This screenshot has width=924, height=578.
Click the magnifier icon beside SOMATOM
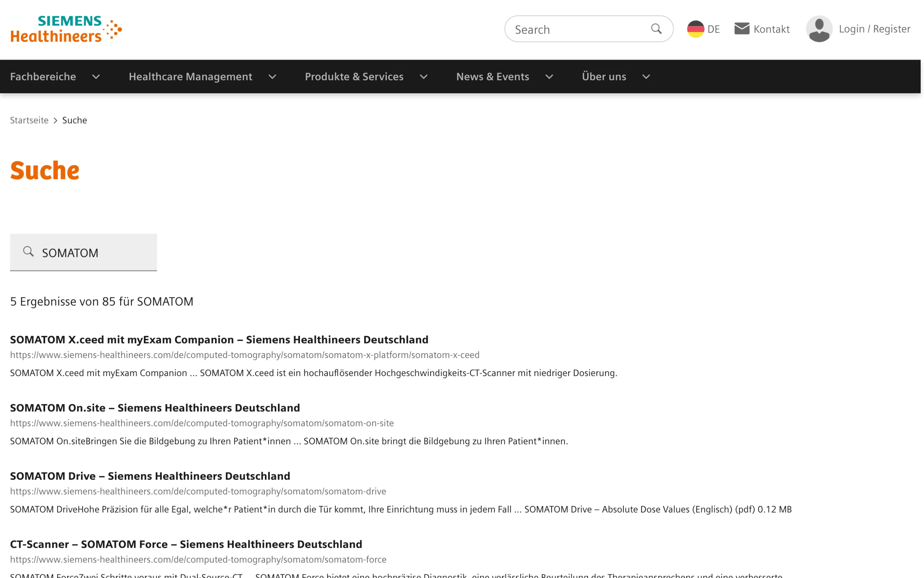point(28,251)
